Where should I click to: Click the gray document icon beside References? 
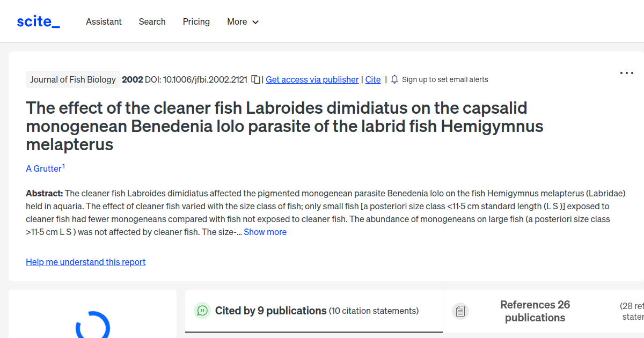coord(460,311)
